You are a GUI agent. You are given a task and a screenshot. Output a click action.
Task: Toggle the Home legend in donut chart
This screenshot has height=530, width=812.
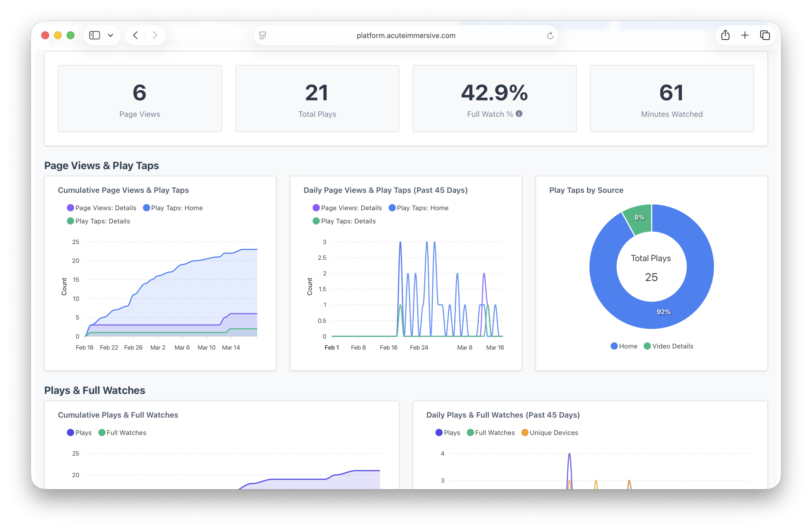624,346
